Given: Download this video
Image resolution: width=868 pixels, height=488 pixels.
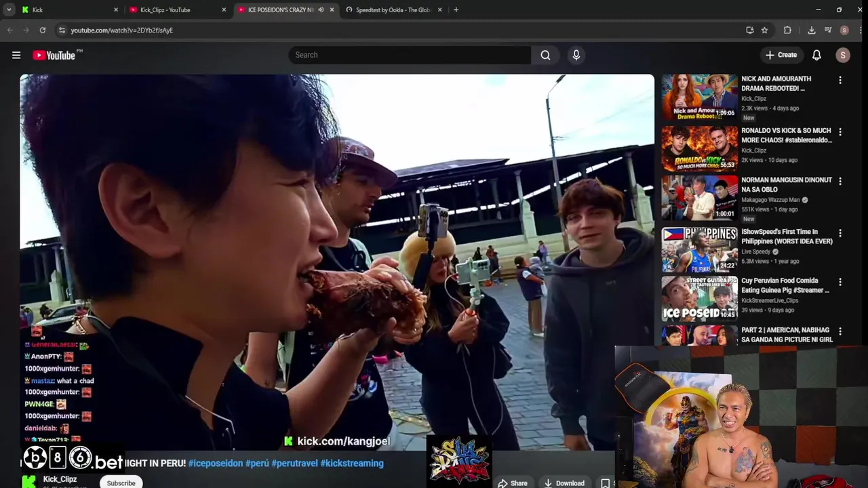Looking at the screenshot, I should tap(564, 483).
